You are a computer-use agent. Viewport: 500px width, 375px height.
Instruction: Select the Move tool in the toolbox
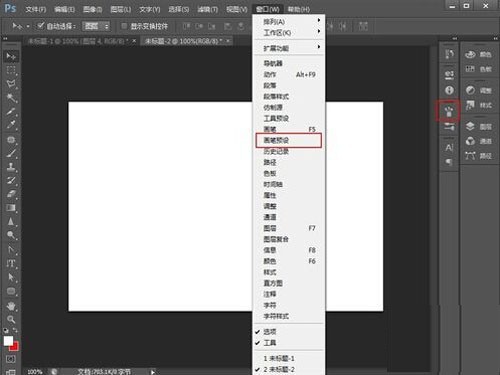point(11,56)
